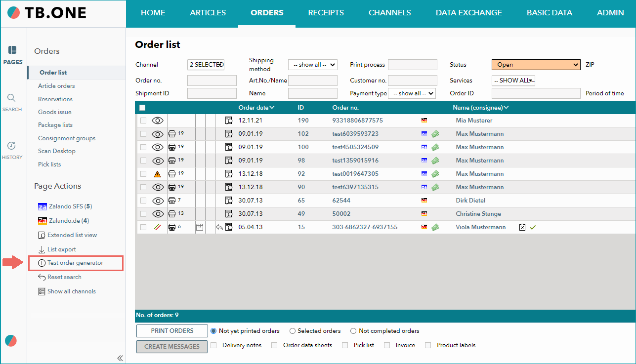636x364 pixels.
Task: Open Channel dropdown showing 2 SELECTED
Action: pyautogui.click(x=206, y=65)
